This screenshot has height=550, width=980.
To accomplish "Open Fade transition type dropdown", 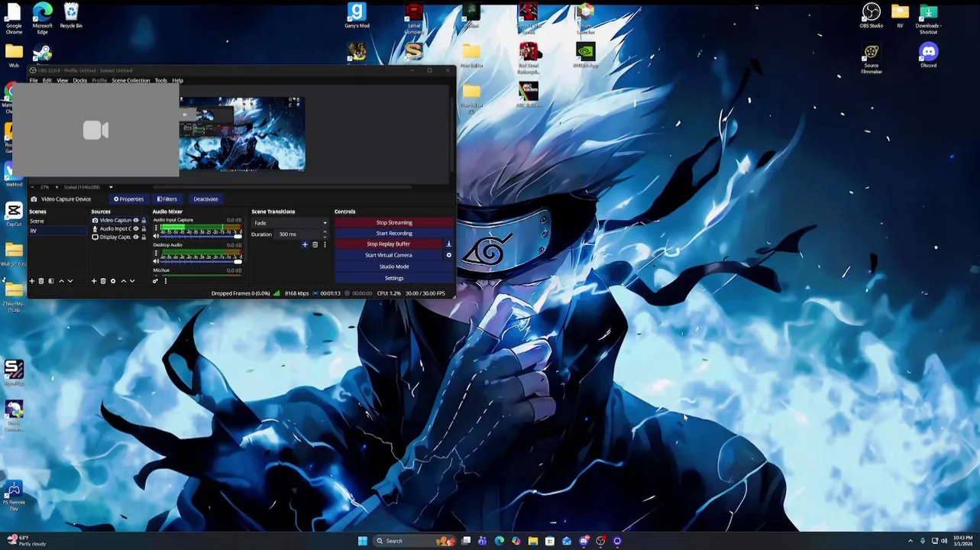I will click(x=290, y=223).
